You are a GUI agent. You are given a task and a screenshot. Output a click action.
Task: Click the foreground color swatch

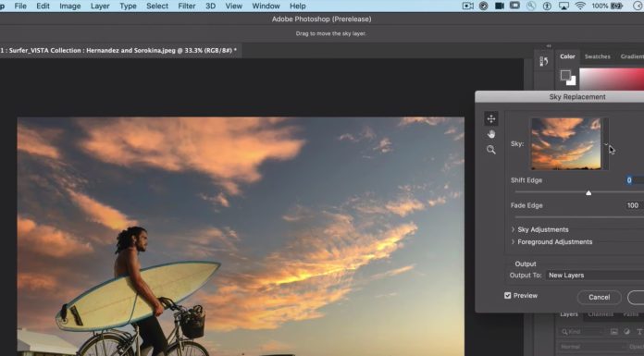click(x=565, y=75)
